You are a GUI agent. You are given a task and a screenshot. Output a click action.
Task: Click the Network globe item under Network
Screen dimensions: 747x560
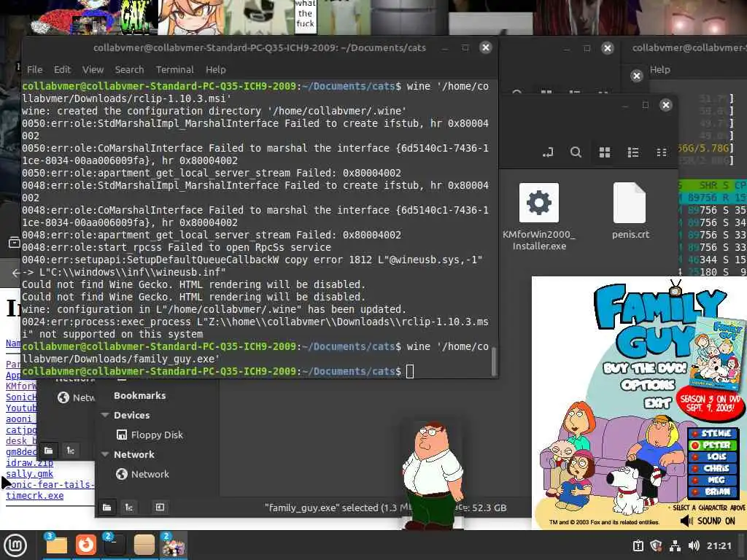[x=143, y=474]
